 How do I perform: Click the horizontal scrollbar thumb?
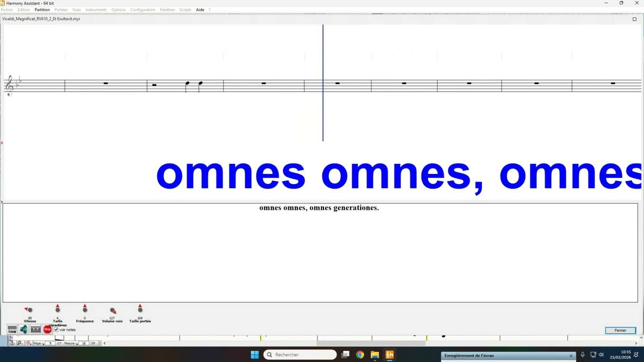pyautogui.click(x=371, y=343)
